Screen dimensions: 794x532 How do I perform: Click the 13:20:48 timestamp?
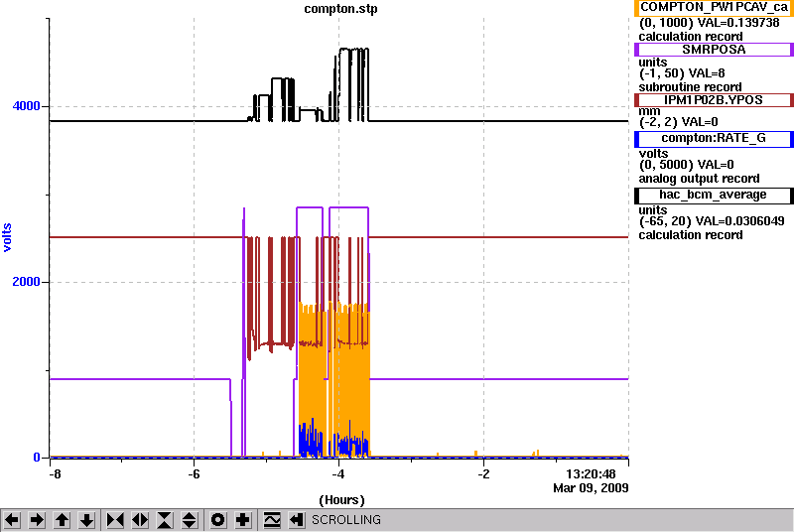click(591, 474)
